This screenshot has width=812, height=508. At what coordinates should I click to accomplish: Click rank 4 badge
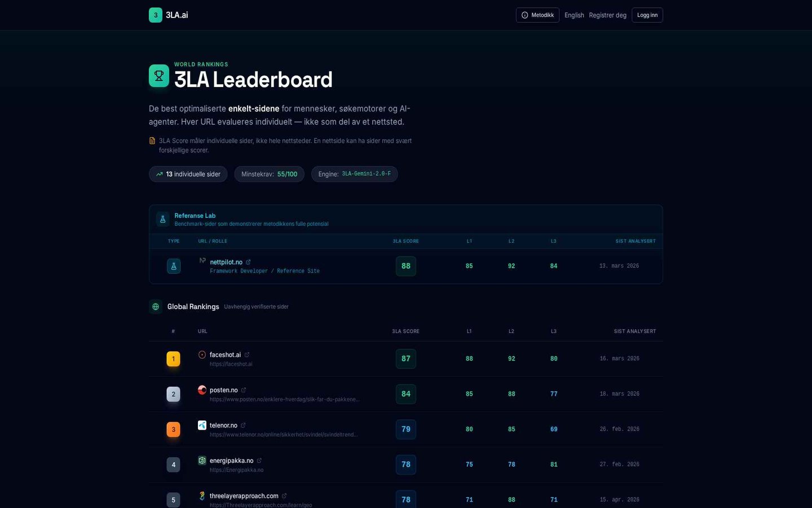point(173,465)
